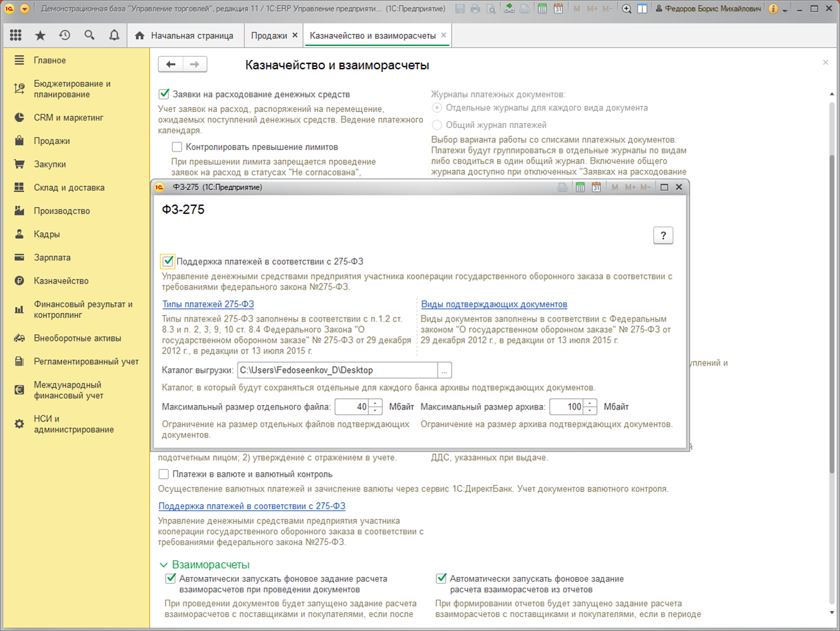Click the Каталог выгрузки path field
Screen dimensions: 840x631
pyautogui.click(x=337, y=370)
